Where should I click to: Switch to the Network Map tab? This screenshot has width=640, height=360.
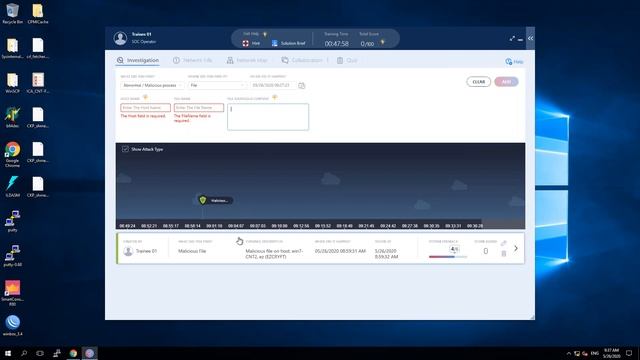247,60
